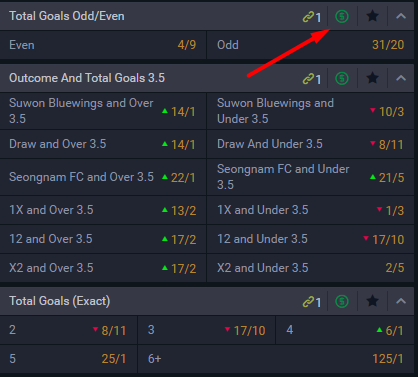The width and height of the screenshot is (418, 377).
Task: Collapse the Total Goals (Exact) section
Action: pos(401,301)
